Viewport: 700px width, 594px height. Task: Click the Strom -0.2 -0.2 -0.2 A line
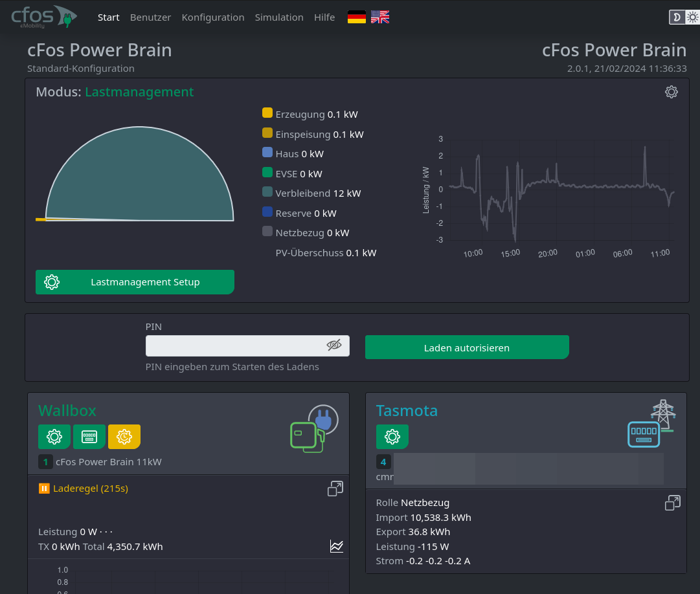pyautogui.click(x=423, y=561)
